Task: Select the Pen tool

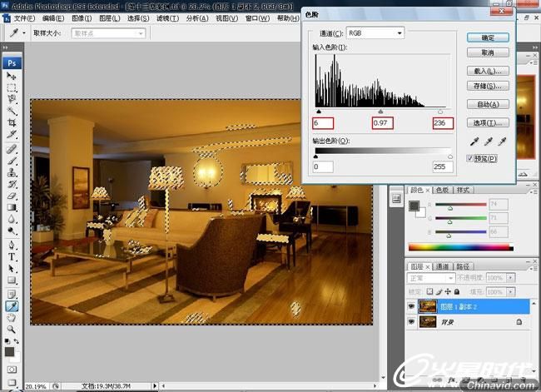Action: tap(12, 246)
